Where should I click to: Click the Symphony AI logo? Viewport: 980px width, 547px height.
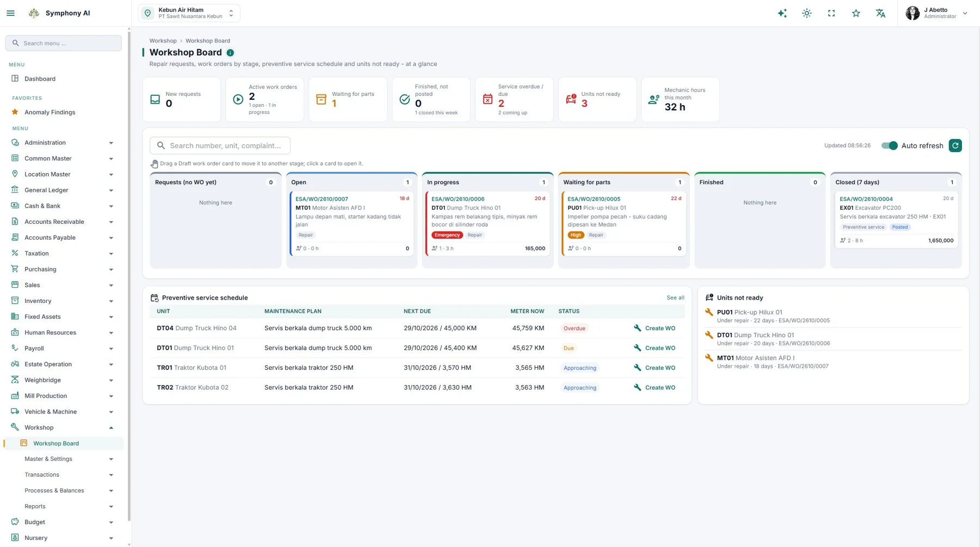pyautogui.click(x=34, y=13)
